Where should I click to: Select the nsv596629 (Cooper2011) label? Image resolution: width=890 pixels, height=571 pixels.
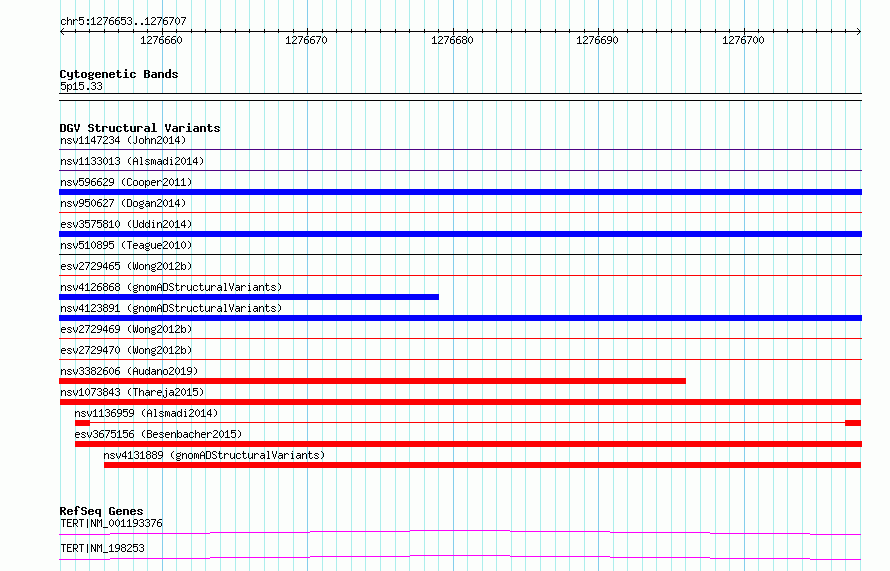[x=126, y=182]
